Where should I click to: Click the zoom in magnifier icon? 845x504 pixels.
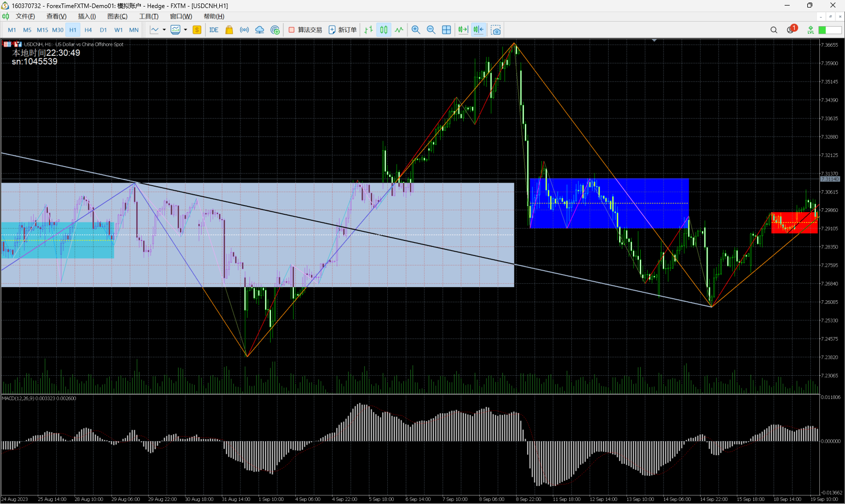(416, 30)
